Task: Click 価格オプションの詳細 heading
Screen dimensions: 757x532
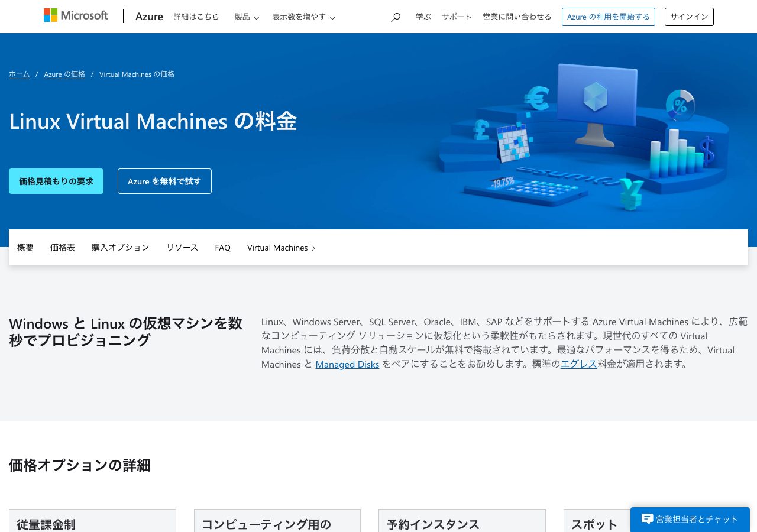Action: pos(80,465)
